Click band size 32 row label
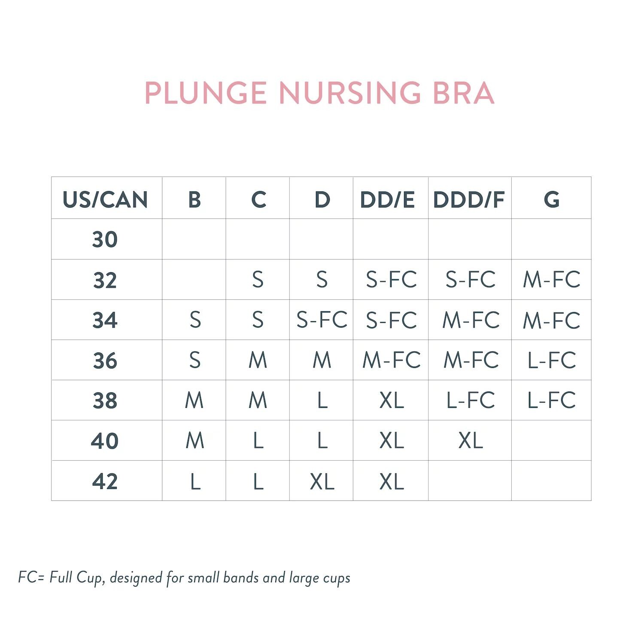644x644 pixels. tap(105, 280)
